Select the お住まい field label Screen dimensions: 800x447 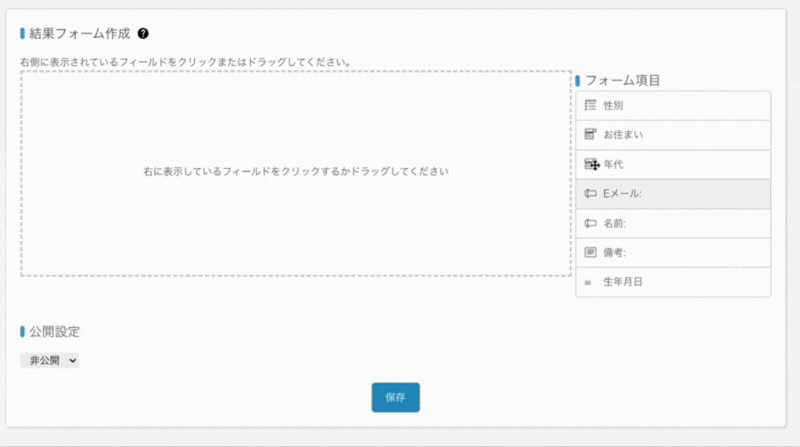[x=623, y=135]
